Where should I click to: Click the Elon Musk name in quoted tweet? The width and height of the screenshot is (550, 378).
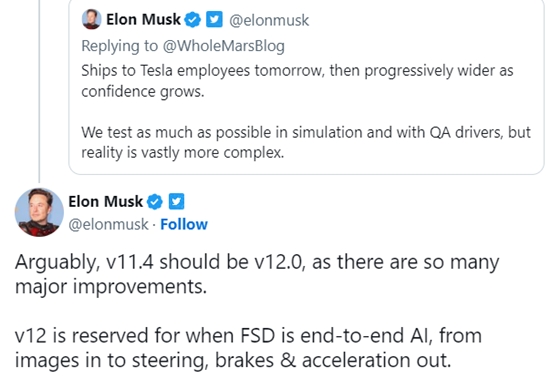point(143,19)
